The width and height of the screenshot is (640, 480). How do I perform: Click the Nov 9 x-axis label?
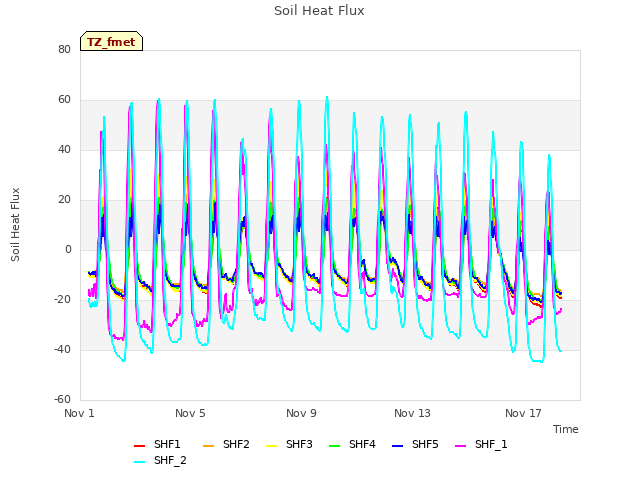coord(301,413)
